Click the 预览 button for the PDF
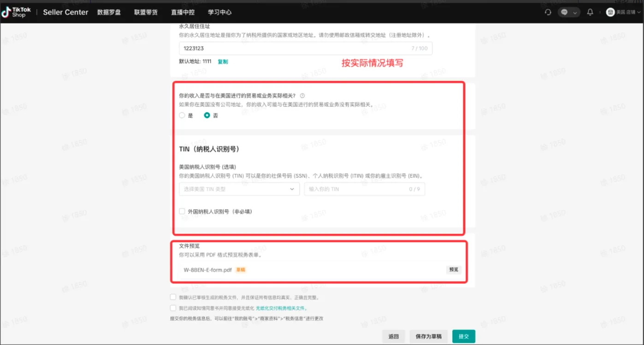The height and width of the screenshot is (345, 644). pyautogui.click(x=454, y=270)
